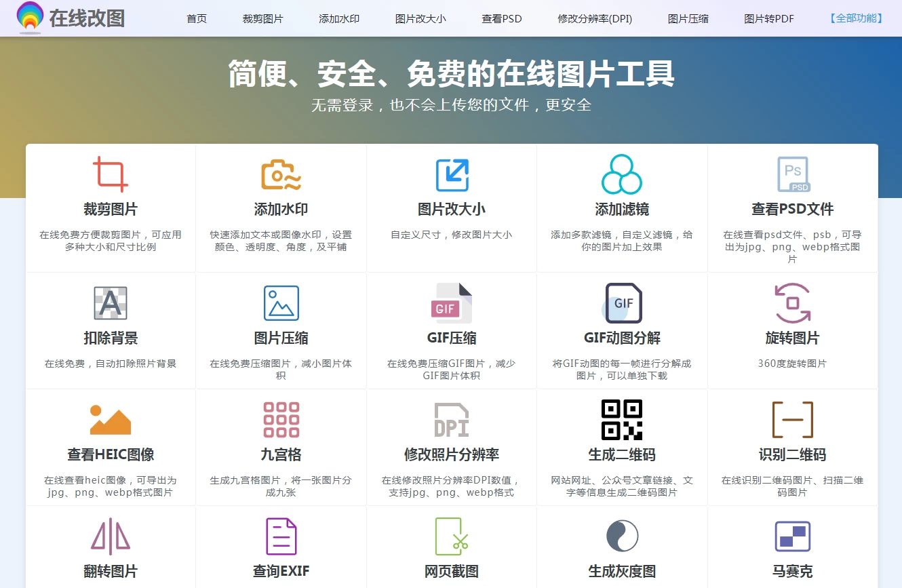The image size is (902, 588).
Task: Click the 图片改大小 resize icon
Action: pyautogui.click(x=451, y=174)
